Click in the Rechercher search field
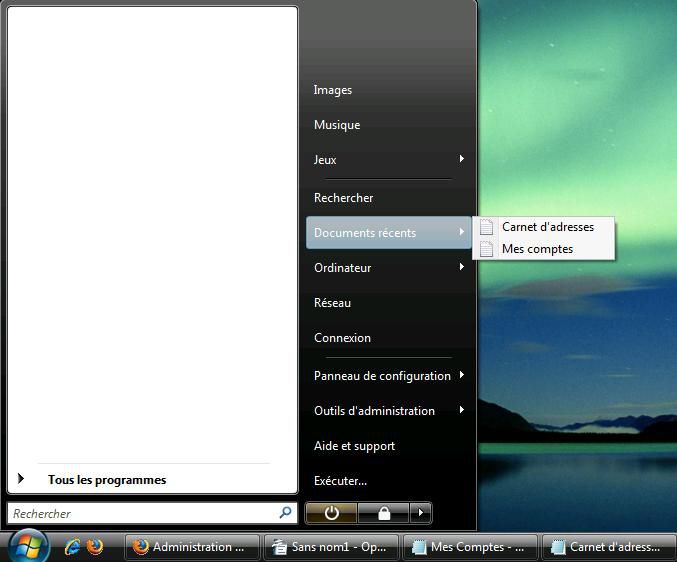 [140, 513]
